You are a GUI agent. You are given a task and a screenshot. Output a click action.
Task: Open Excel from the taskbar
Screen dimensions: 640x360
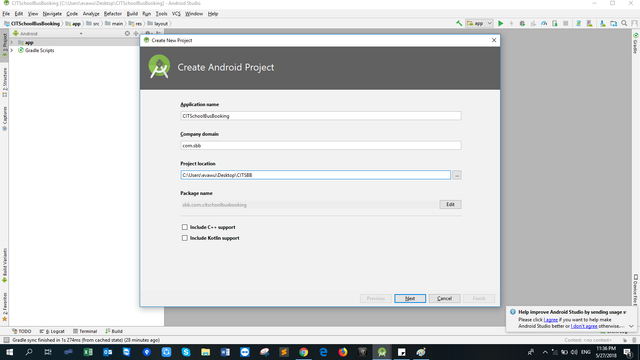88,352
